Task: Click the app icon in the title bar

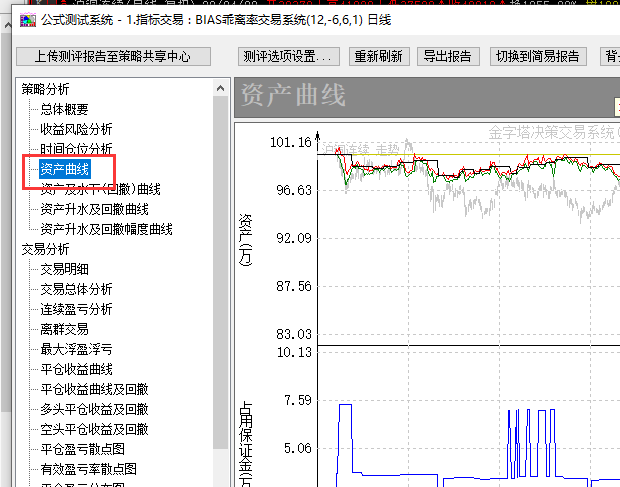Action: tap(28, 20)
